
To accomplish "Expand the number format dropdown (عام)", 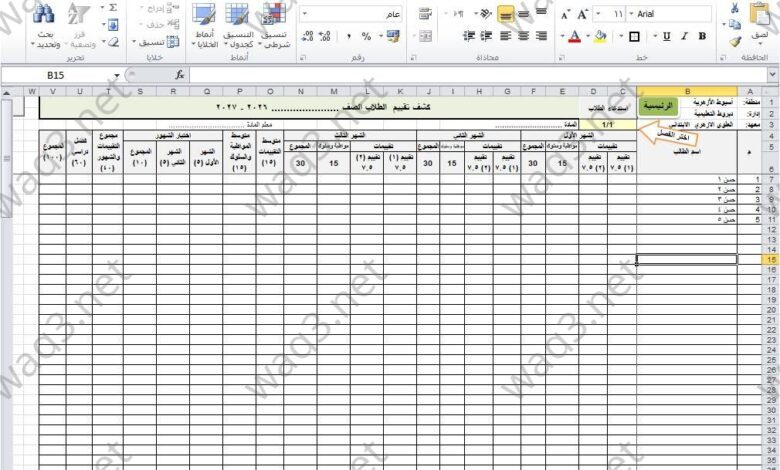I will pos(304,14).
